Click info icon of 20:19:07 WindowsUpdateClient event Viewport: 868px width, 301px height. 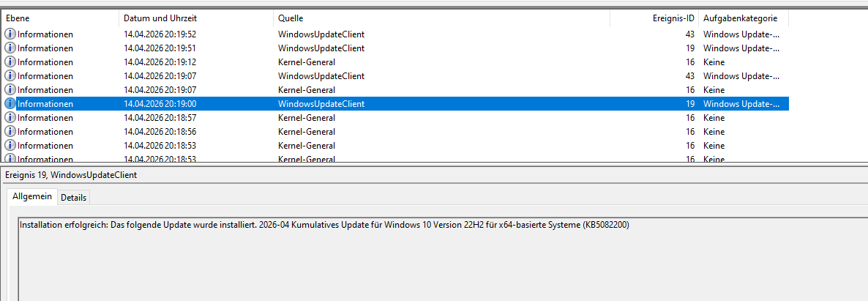pos(10,75)
